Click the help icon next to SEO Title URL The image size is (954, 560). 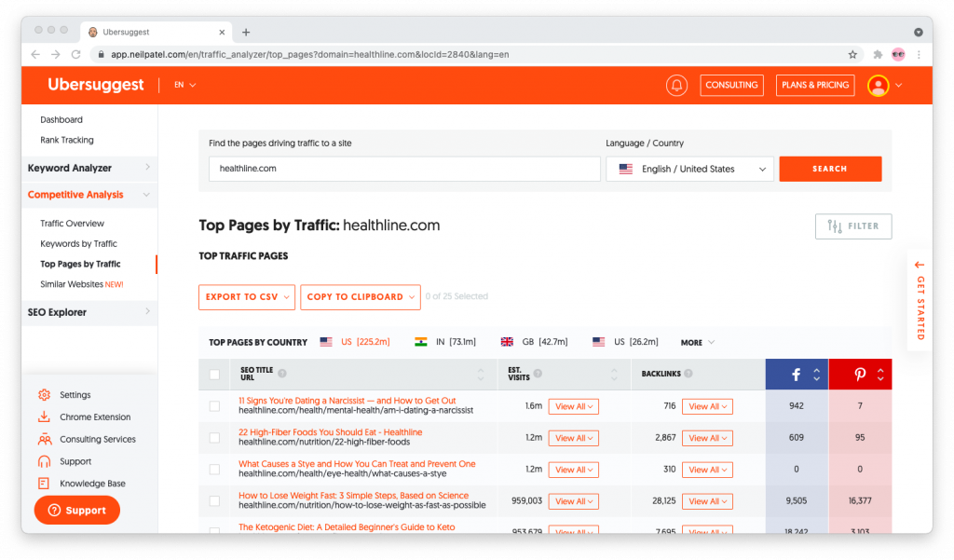click(282, 373)
